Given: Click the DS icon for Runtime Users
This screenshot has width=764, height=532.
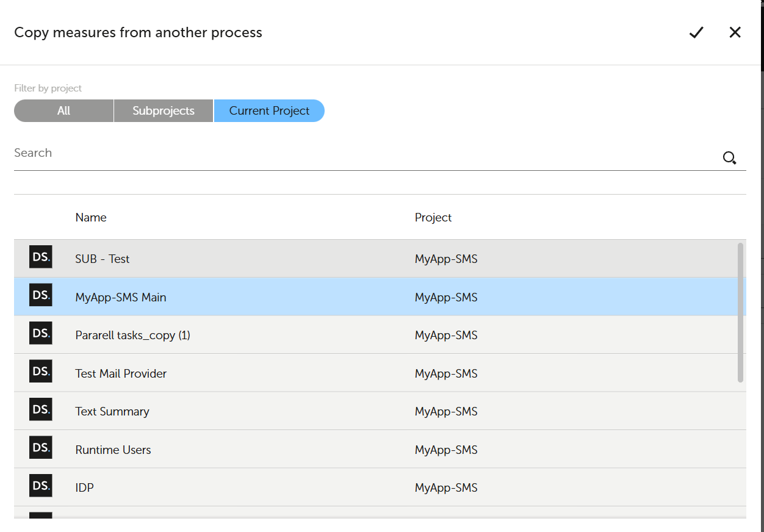Looking at the screenshot, I should 41,448.
